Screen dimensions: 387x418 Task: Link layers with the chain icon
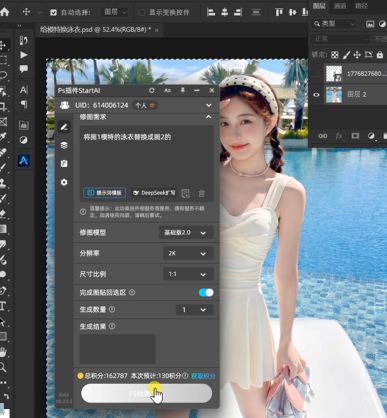click(323, 136)
